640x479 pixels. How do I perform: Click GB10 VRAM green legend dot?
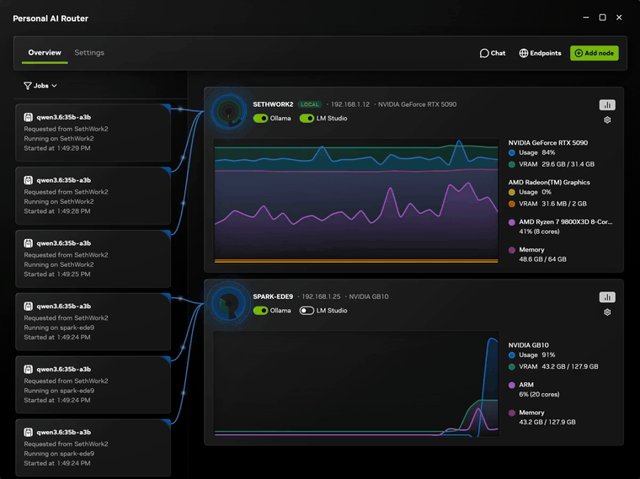pos(512,367)
